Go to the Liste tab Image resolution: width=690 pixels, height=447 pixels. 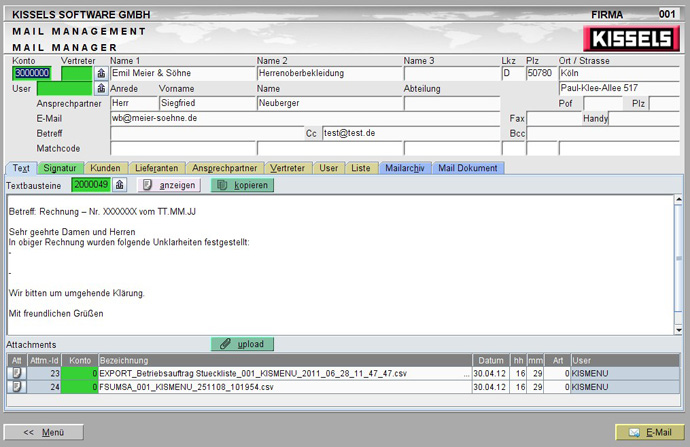pyautogui.click(x=361, y=168)
